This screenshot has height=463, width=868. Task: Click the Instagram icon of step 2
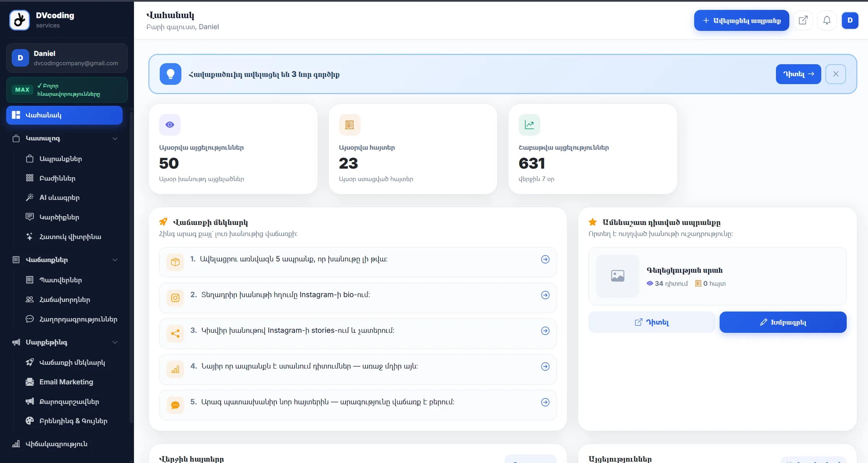pyautogui.click(x=175, y=298)
